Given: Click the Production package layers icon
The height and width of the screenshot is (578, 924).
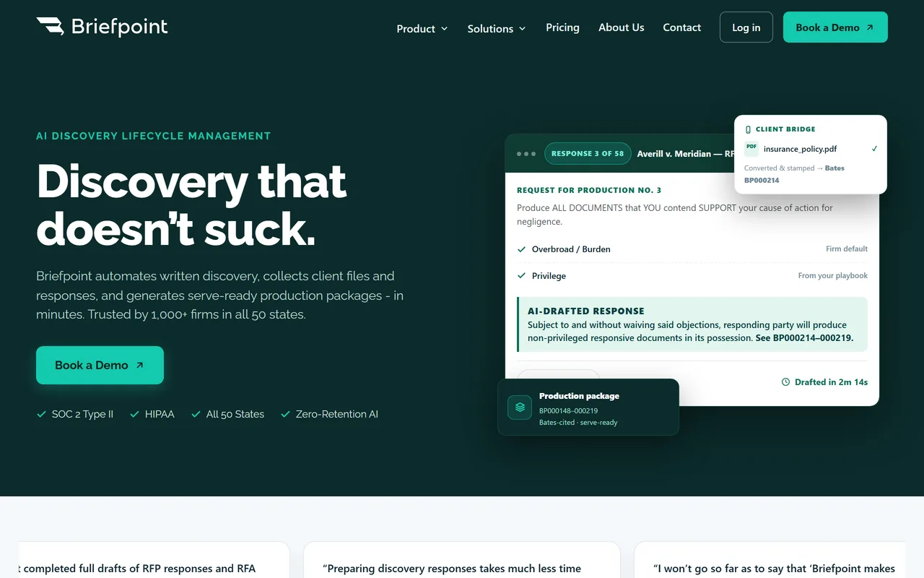Looking at the screenshot, I should pyautogui.click(x=520, y=407).
